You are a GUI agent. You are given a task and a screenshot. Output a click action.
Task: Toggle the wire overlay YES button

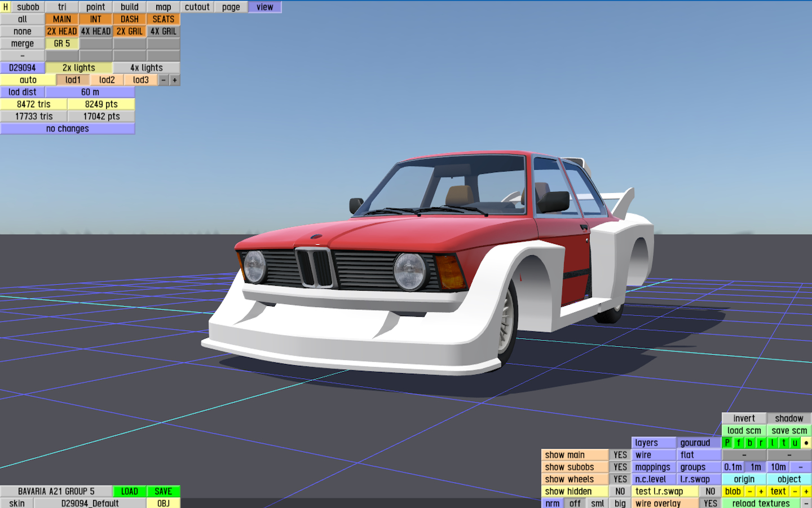tap(710, 503)
